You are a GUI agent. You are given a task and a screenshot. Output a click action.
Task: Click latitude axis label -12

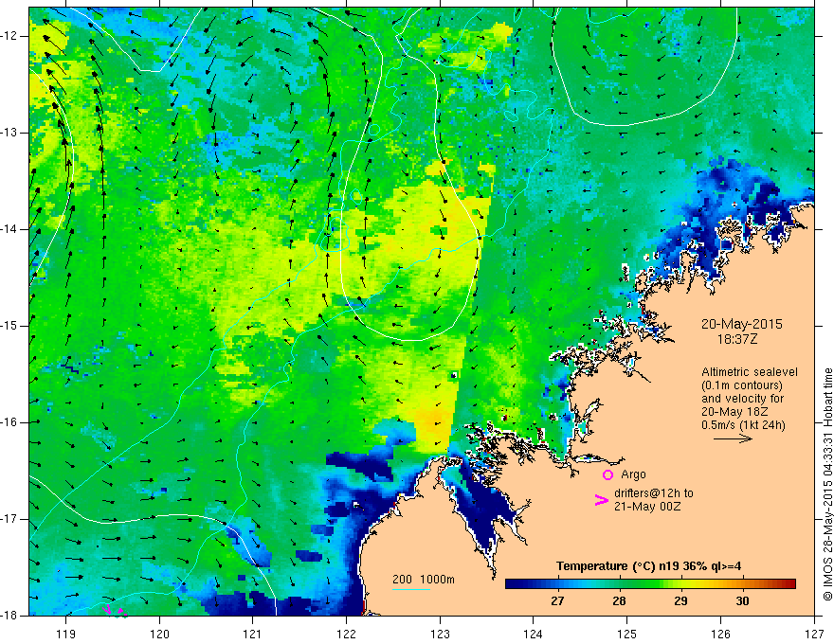pos(9,36)
